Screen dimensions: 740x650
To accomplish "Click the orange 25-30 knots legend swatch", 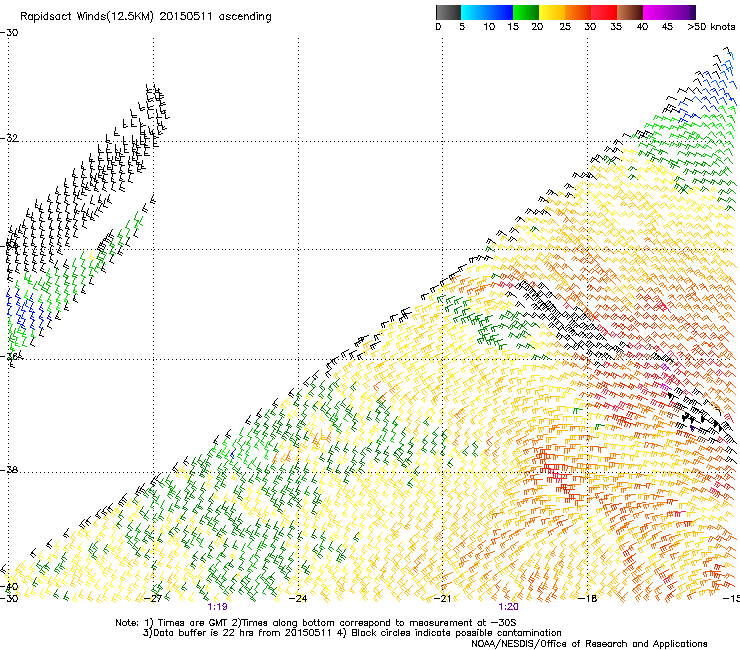I will (x=578, y=12).
